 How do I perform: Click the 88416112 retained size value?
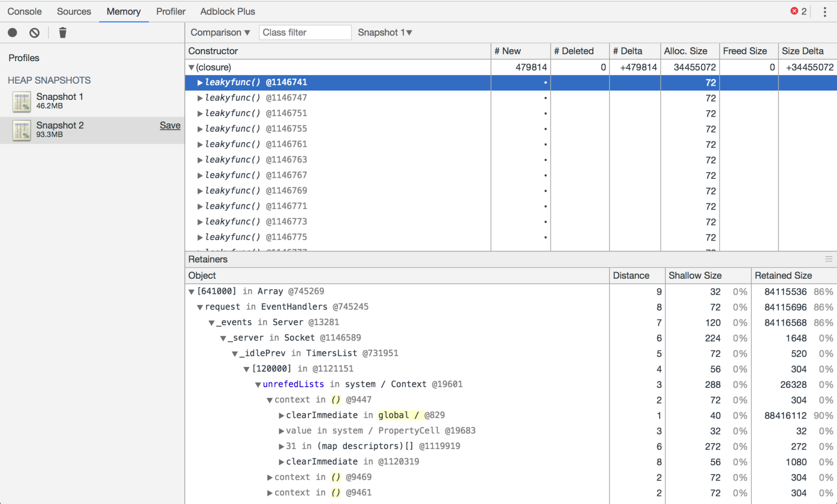(x=785, y=416)
